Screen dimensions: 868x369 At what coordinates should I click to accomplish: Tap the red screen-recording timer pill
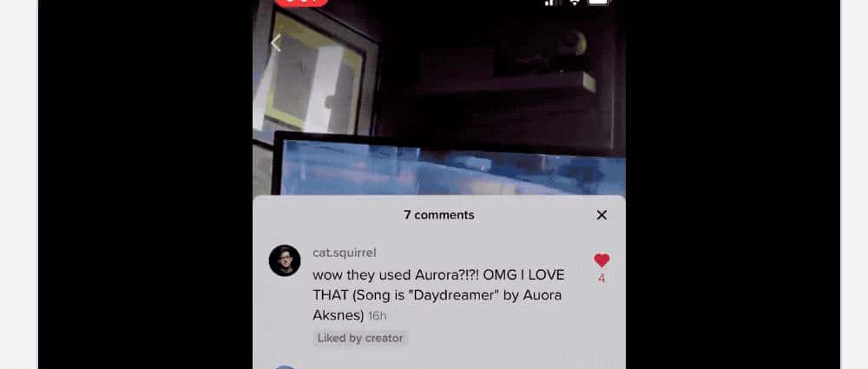point(302,3)
